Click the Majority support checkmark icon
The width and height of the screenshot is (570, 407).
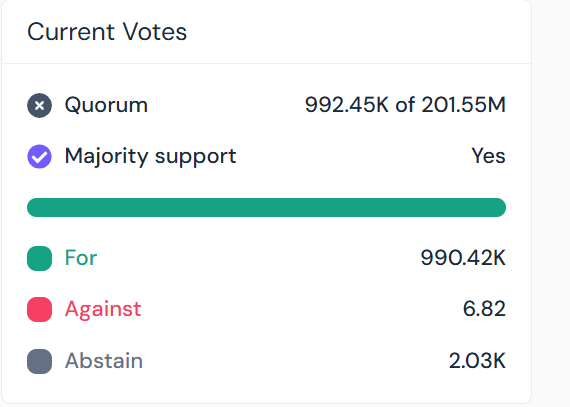(39, 157)
